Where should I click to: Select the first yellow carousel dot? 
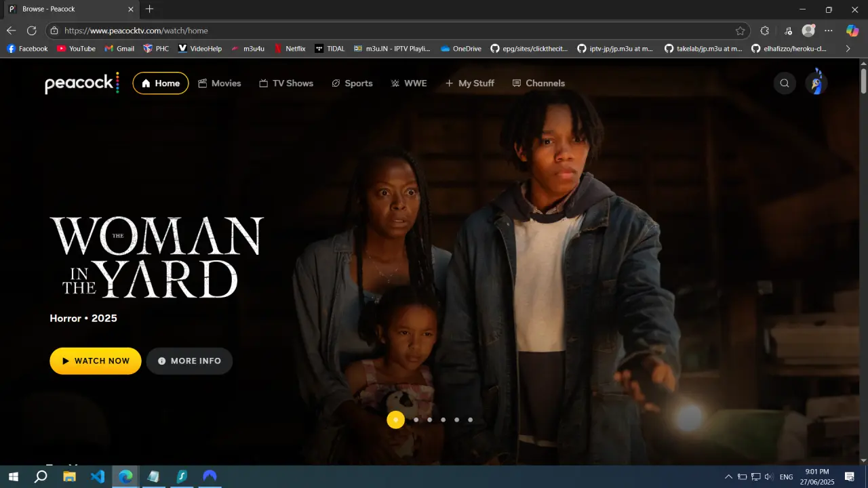tap(396, 420)
